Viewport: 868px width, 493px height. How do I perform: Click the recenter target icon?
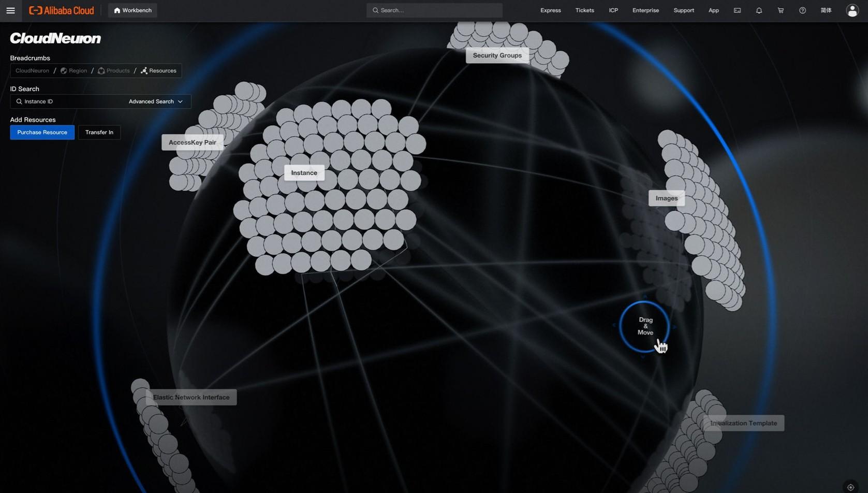point(850,487)
